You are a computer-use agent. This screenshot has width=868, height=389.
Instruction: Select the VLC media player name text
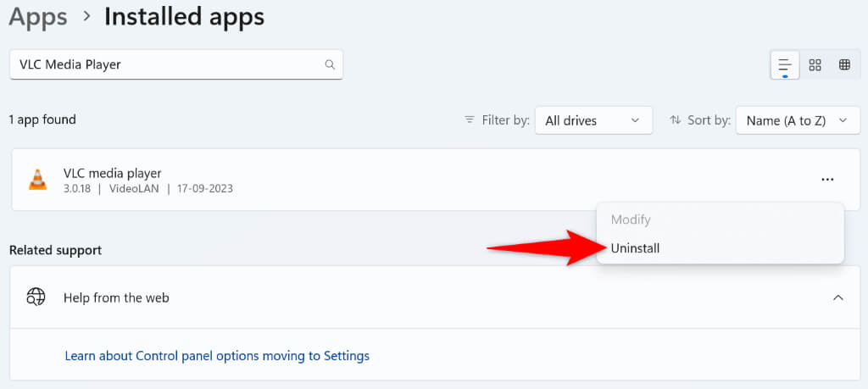pos(112,174)
